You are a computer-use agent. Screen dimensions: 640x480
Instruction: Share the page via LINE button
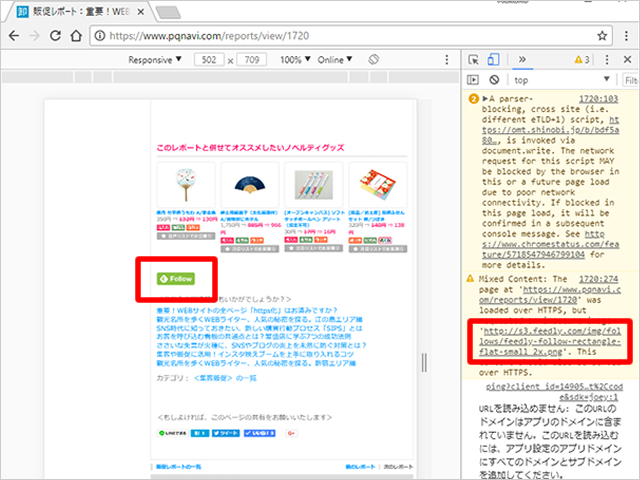point(173,433)
